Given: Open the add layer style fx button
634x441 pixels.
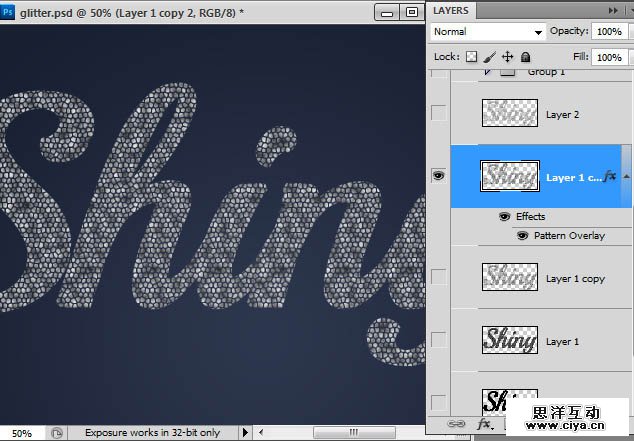Looking at the screenshot, I should point(484,424).
